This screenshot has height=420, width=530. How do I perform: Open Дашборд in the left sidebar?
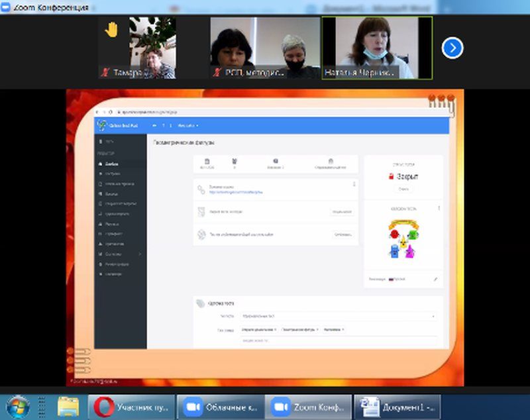coord(111,164)
